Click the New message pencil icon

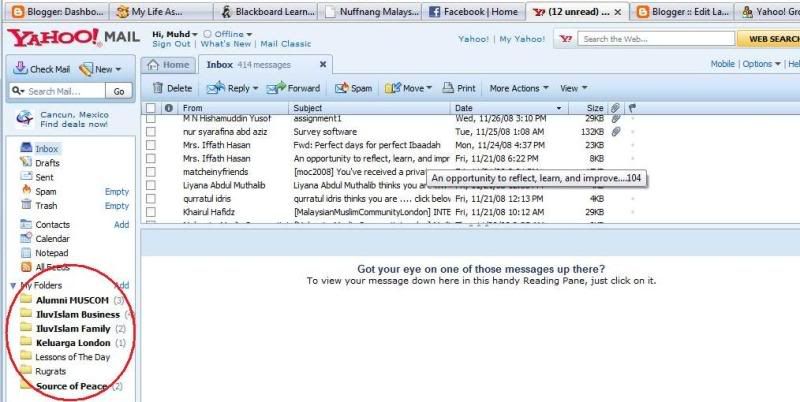pos(86,69)
